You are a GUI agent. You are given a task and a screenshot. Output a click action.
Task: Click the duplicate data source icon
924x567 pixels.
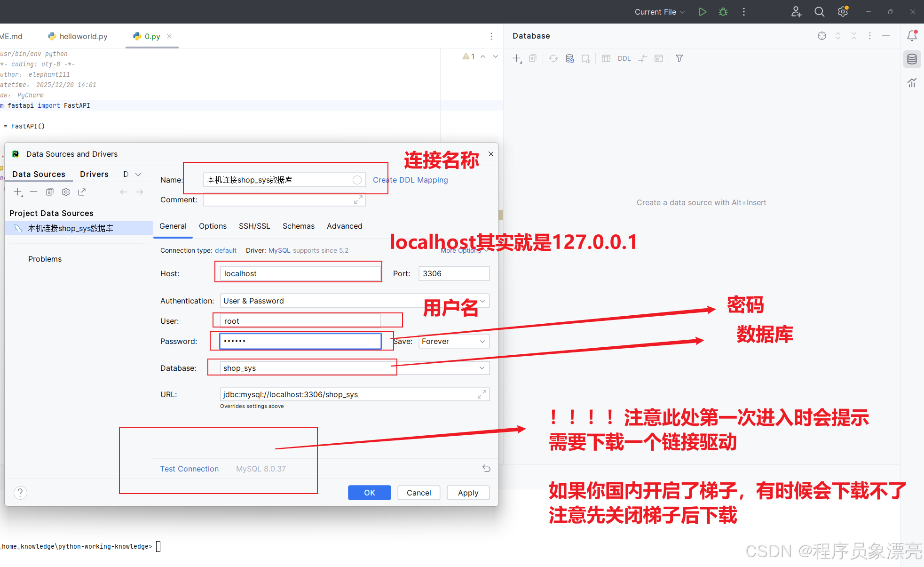pyautogui.click(x=50, y=192)
